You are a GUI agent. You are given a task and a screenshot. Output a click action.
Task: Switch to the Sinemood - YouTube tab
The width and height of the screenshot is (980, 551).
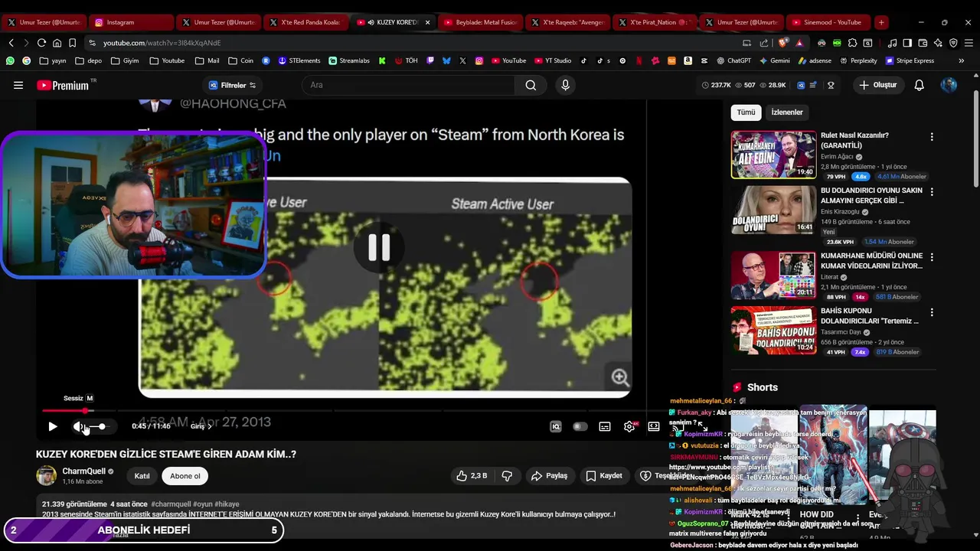[x=830, y=22]
